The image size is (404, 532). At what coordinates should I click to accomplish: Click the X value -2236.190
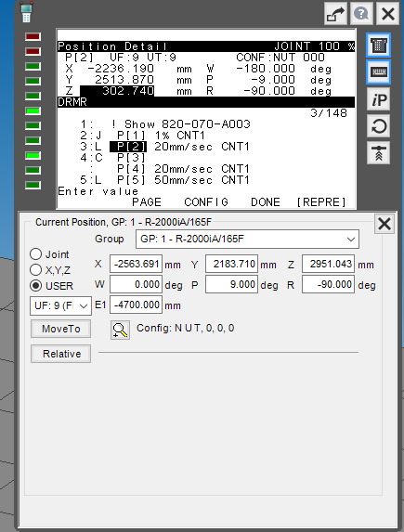pyautogui.click(x=121, y=69)
